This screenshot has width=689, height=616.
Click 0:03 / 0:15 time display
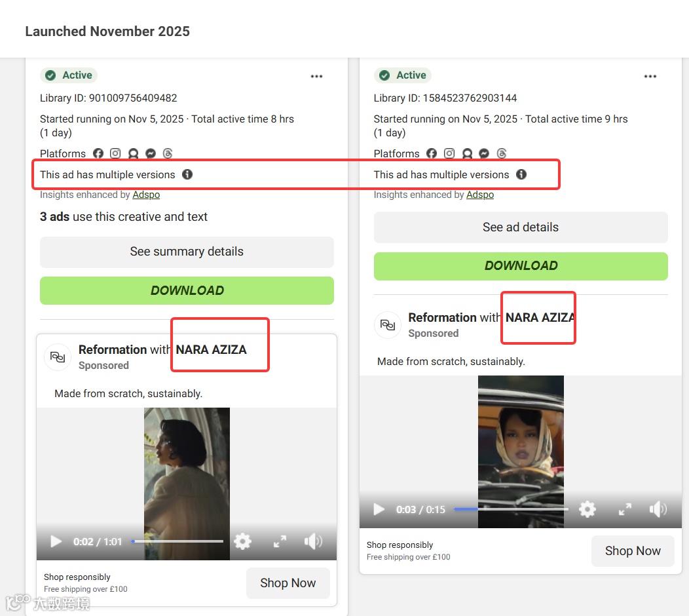(420, 509)
